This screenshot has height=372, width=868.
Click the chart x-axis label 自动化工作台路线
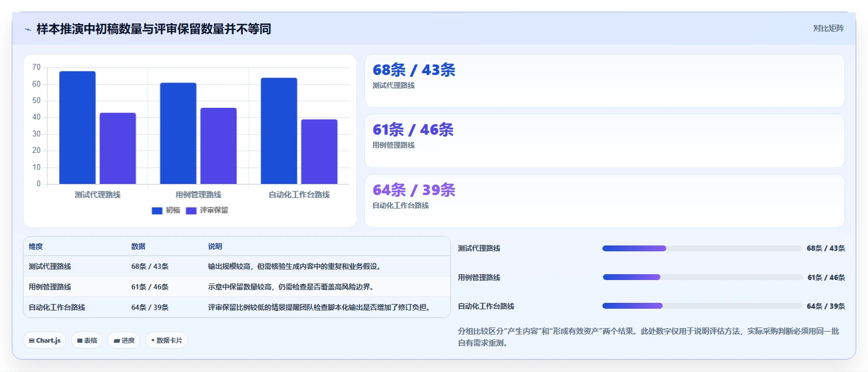coord(299,194)
